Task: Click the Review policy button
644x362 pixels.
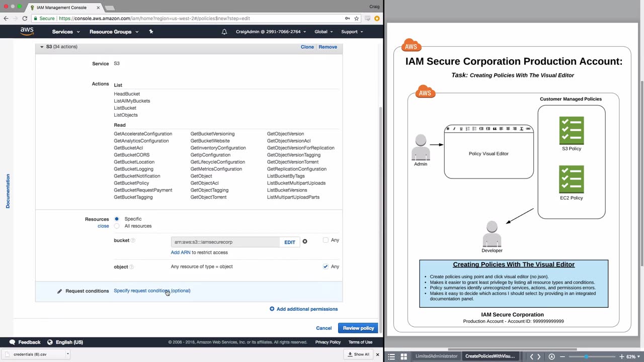Action: click(358, 328)
